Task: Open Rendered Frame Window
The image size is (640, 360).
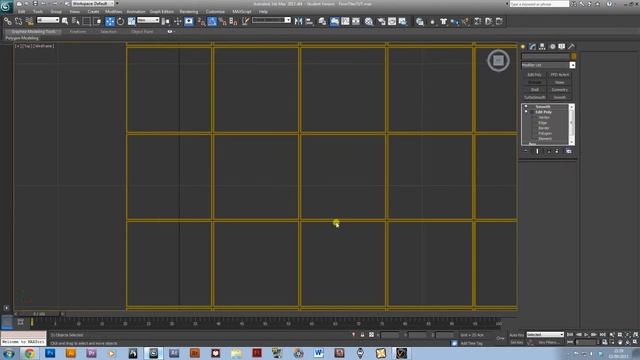Action: [392, 21]
